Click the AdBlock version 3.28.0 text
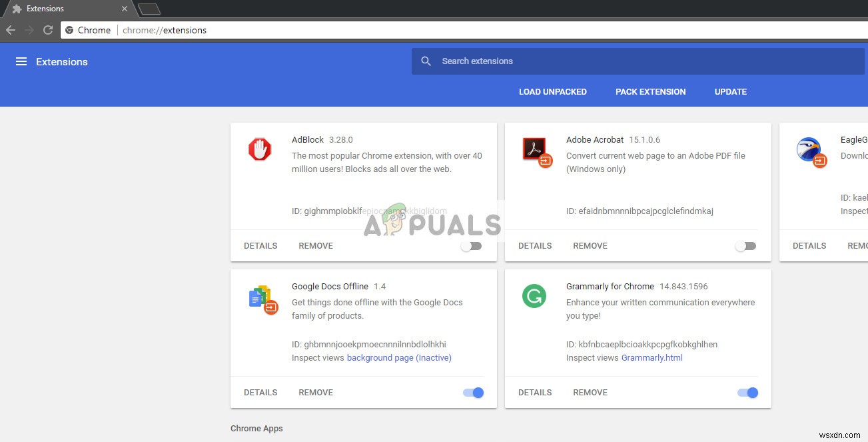868x442 pixels. tap(341, 140)
